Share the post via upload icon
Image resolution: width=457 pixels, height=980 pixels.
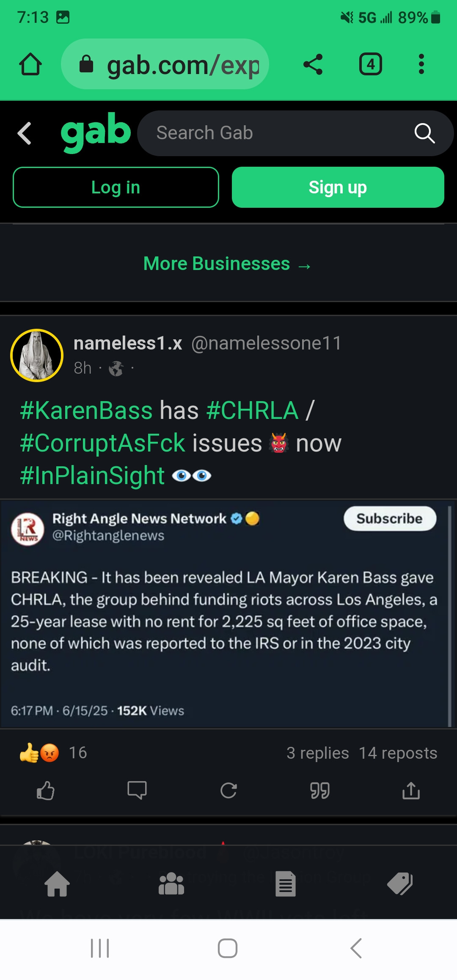point(411,790)
